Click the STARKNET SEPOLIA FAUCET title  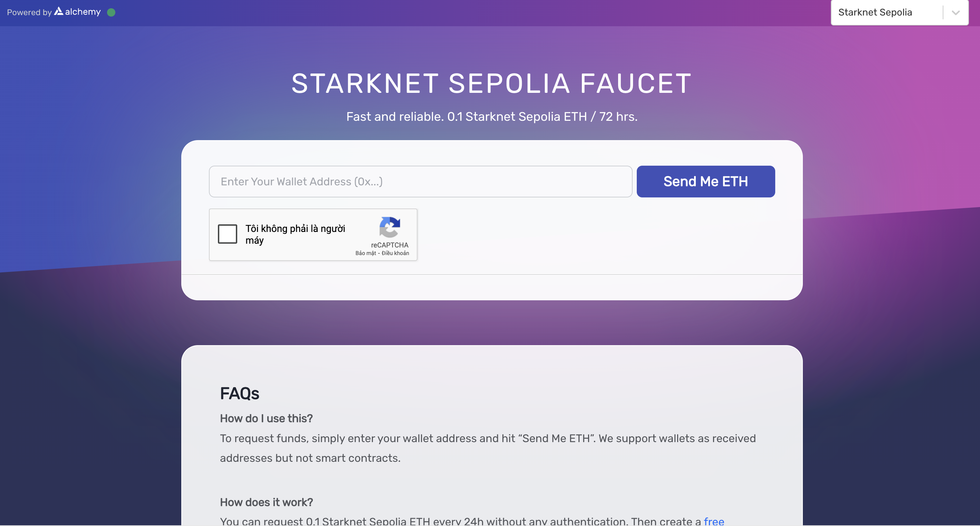(x=491, y=83)
